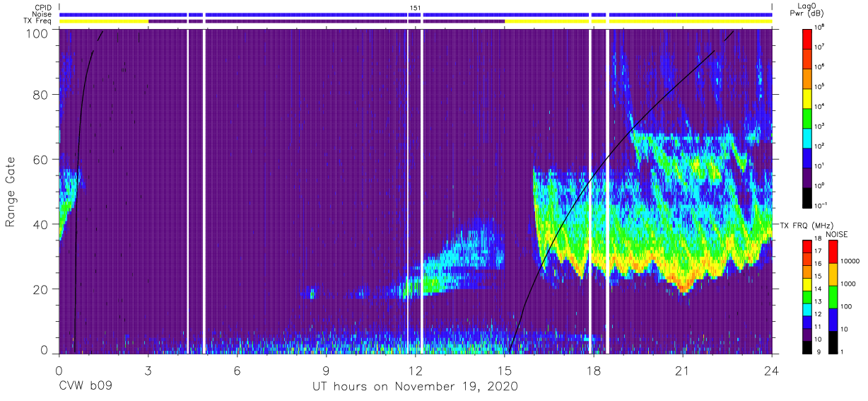Click UT hour tick label 15
The height and width of the screenshot is (401, 868).
pos(505,370)
